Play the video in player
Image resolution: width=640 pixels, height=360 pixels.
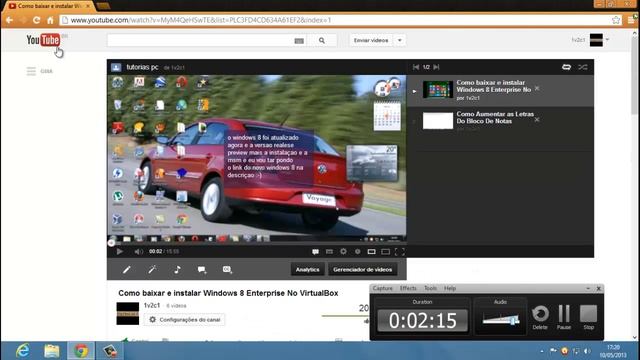coord(120,251)
